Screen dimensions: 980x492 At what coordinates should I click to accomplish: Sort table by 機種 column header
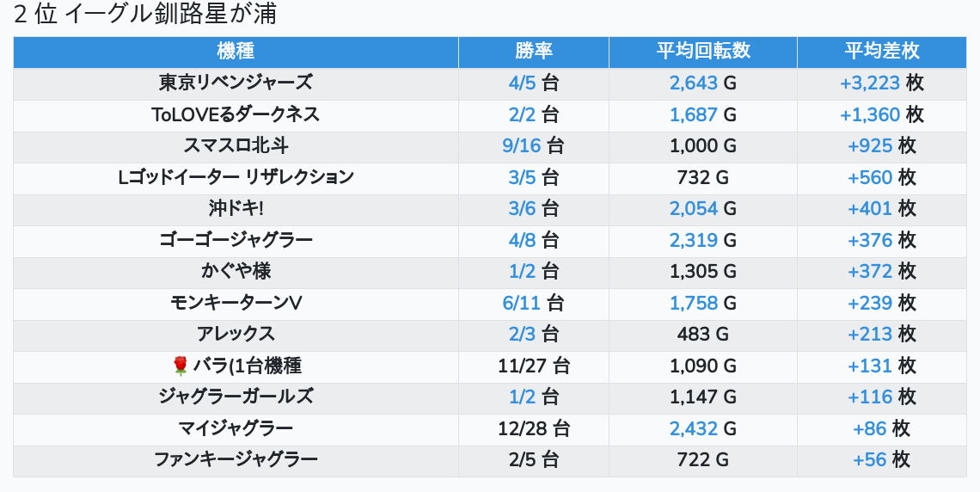236,52
